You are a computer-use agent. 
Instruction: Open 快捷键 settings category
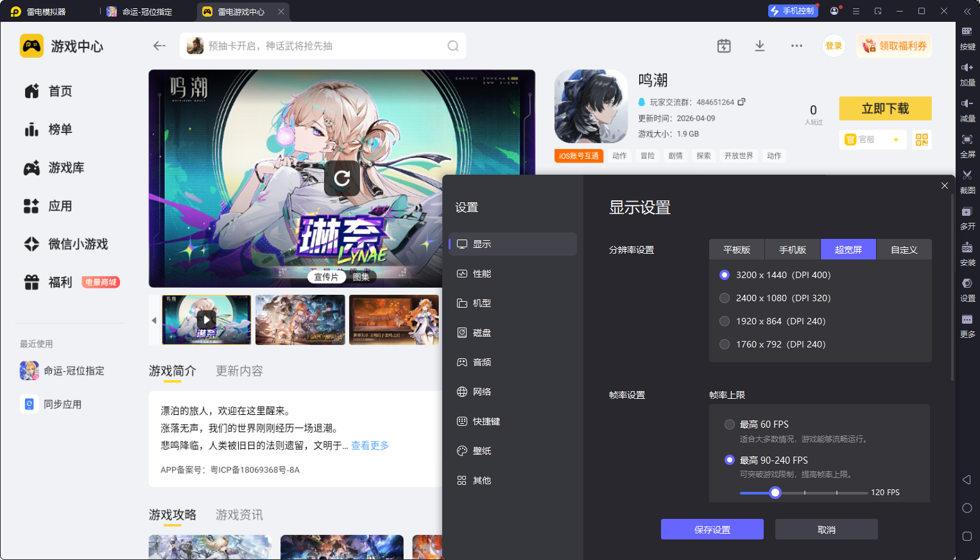pos(513,421)
